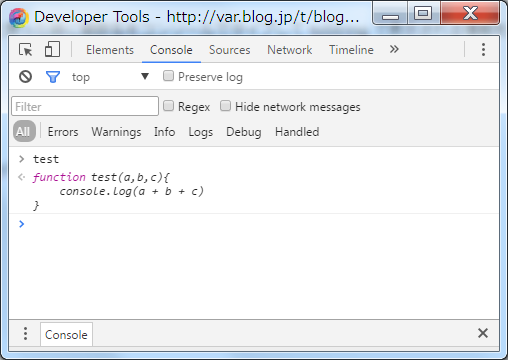The image size is (508, 360).
Task: Open the DevTools three-dot customize menu
Action: 483,50
